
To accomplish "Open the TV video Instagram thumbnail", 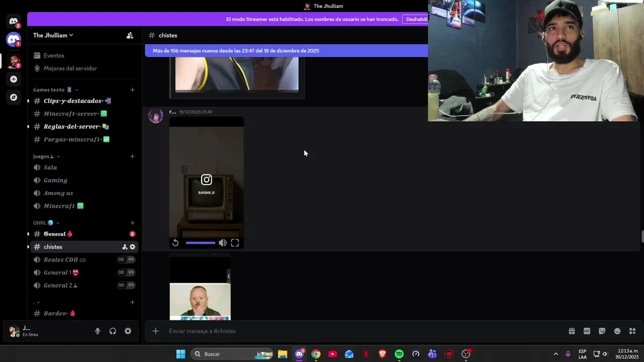I will pyautogui.click(x=207, y=183).
